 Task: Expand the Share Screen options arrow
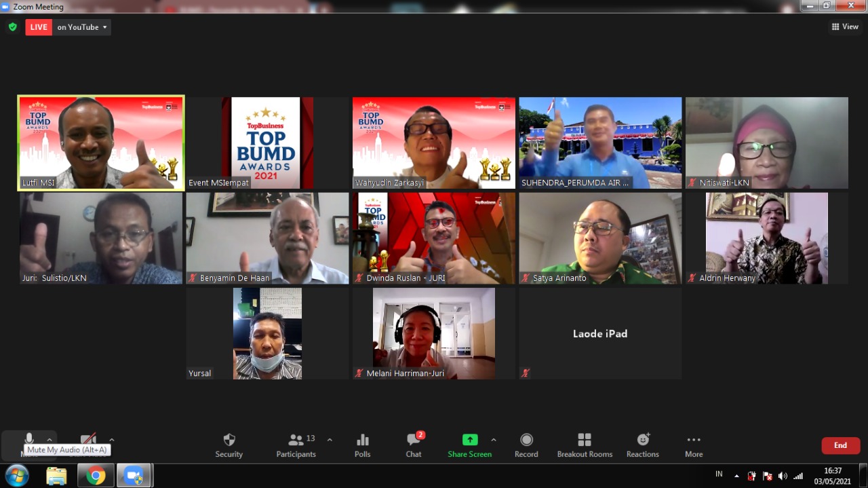pyautogui.click(x=494, y=440)
